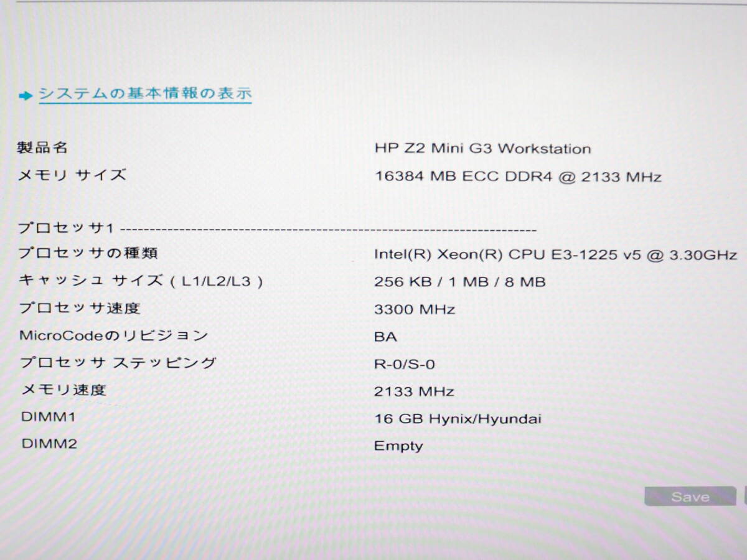This screenshot has height=560, width=747.
Task: Click the プロセッサ ステッピング label
Action: coord(118,363)
